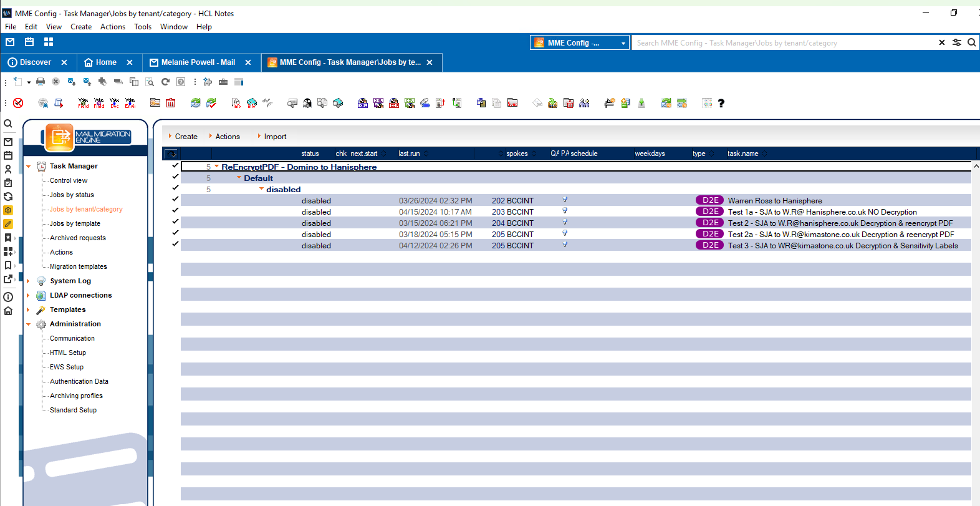Click the ghost spy toolbar icon

(307, 103)
